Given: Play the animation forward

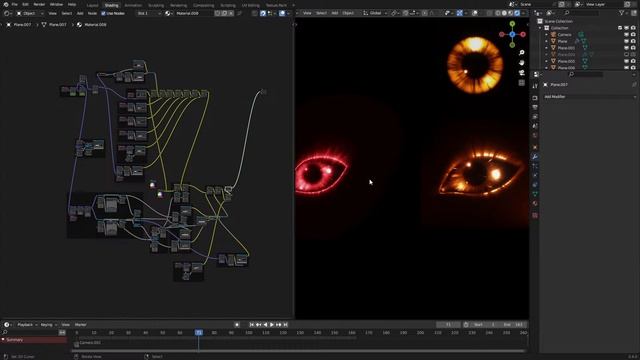Looking at the screenshot, I should 272,324.
